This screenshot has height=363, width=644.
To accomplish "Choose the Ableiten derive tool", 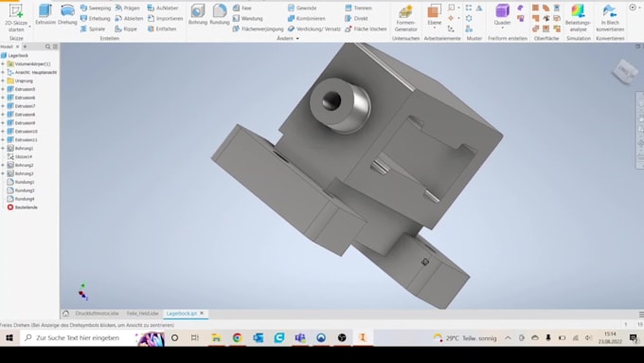I will click(x=129, y=19).
